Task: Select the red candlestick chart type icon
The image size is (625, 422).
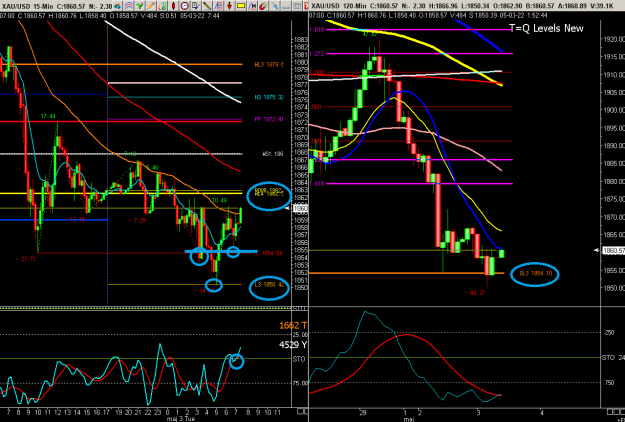Action: (x=173, y=6)
